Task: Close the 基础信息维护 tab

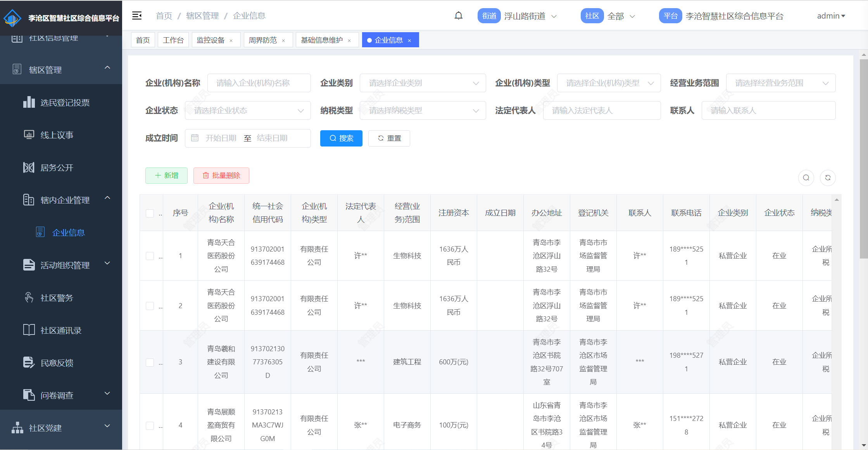Action: click(349, 40)
